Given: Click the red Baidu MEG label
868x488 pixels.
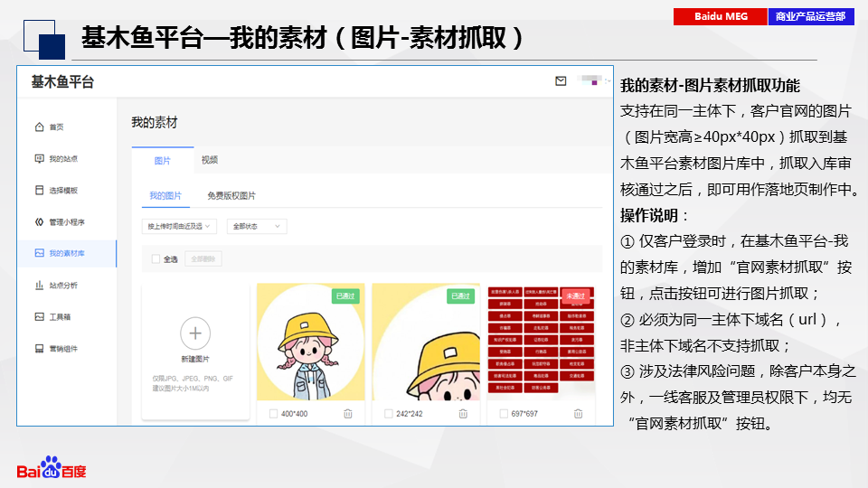Looking at the screenshot, I should 721,16.
